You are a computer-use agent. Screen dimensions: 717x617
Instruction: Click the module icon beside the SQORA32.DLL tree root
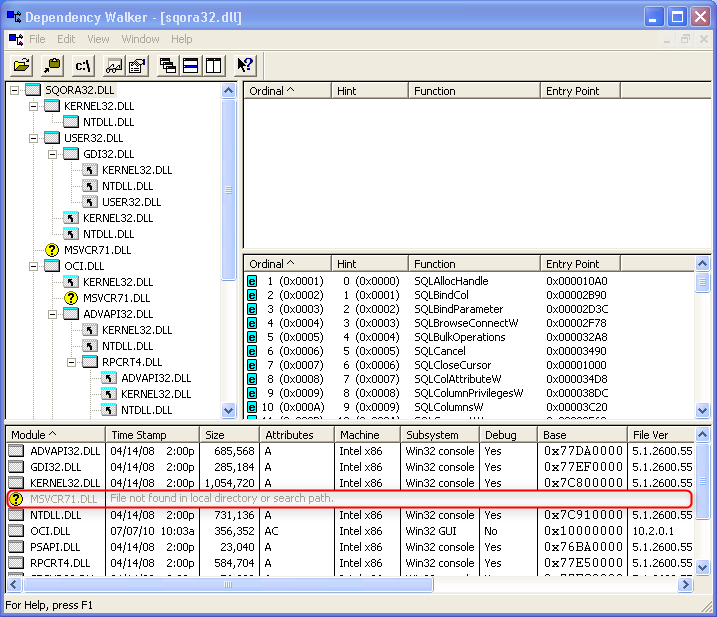click(33, 90)
